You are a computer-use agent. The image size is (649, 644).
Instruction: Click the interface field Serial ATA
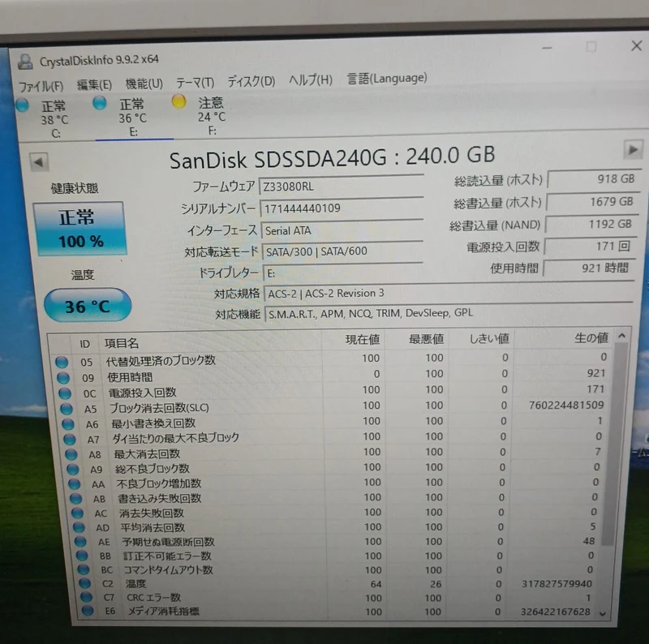tap(342, 230)
